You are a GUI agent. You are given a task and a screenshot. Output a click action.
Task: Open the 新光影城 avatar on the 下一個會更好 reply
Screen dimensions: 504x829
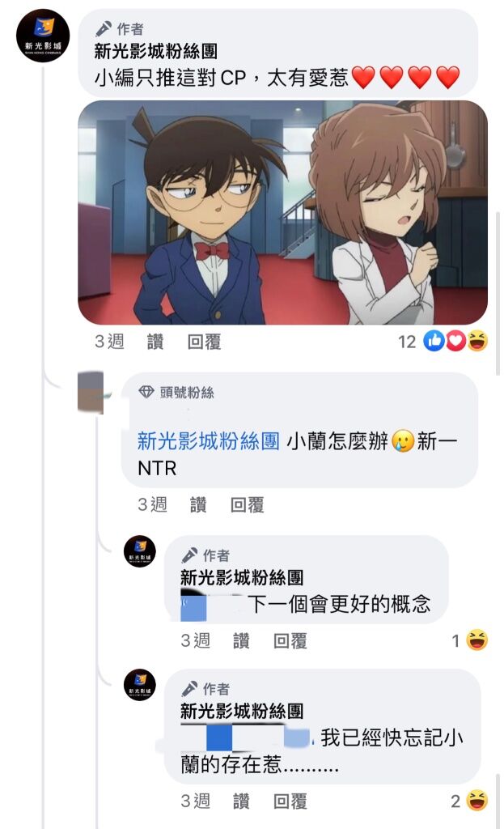pyautogui.click(x=139, y=551)
